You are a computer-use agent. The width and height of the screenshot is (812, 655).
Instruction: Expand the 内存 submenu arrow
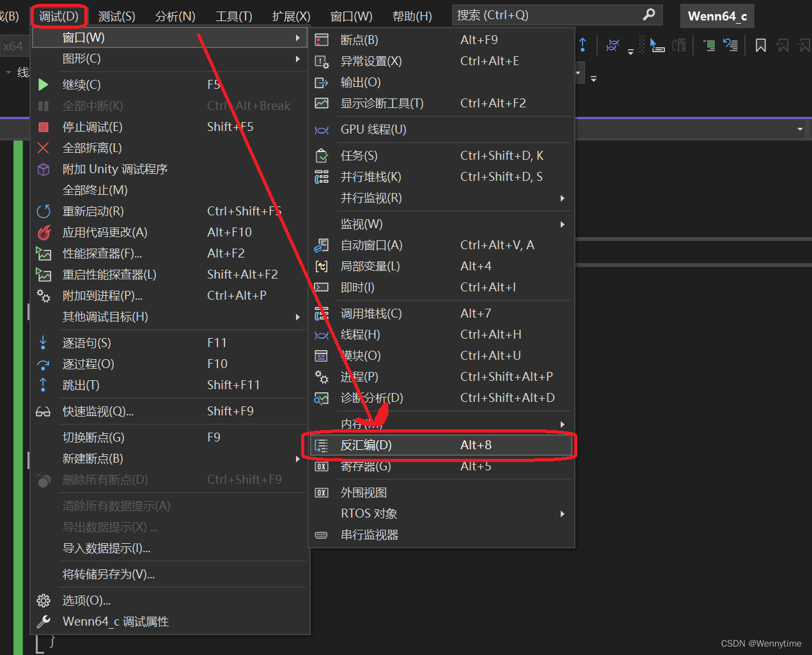(x=563, y=424)
